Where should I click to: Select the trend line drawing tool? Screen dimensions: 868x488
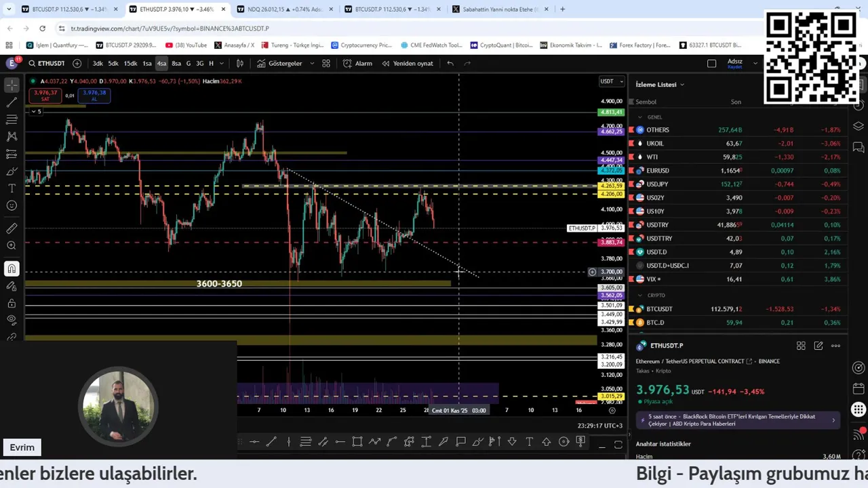point(12,102)
